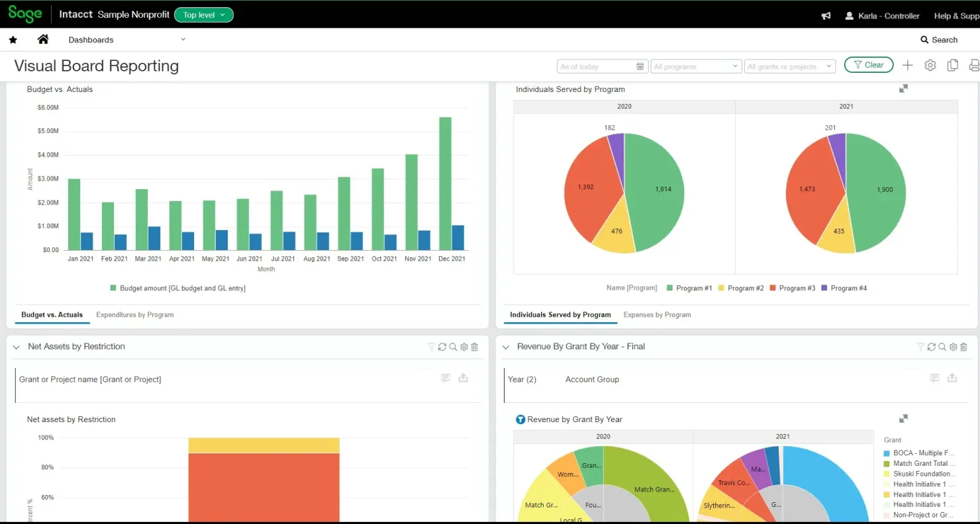Expand the Individuals Served by Program chart fullscreen
Image resolution: width=980 pixels, height=524 pixels.
[903, 89]
